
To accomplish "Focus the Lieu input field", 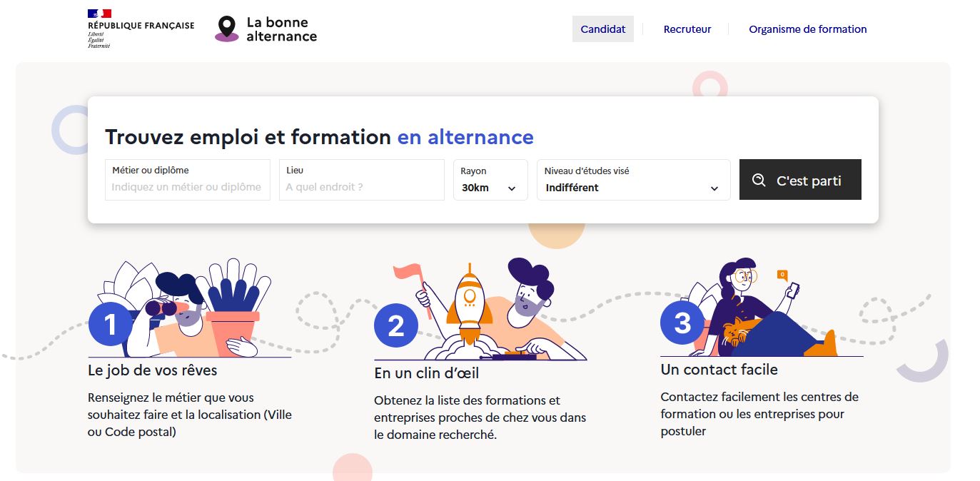I will [x=362, y=180].
